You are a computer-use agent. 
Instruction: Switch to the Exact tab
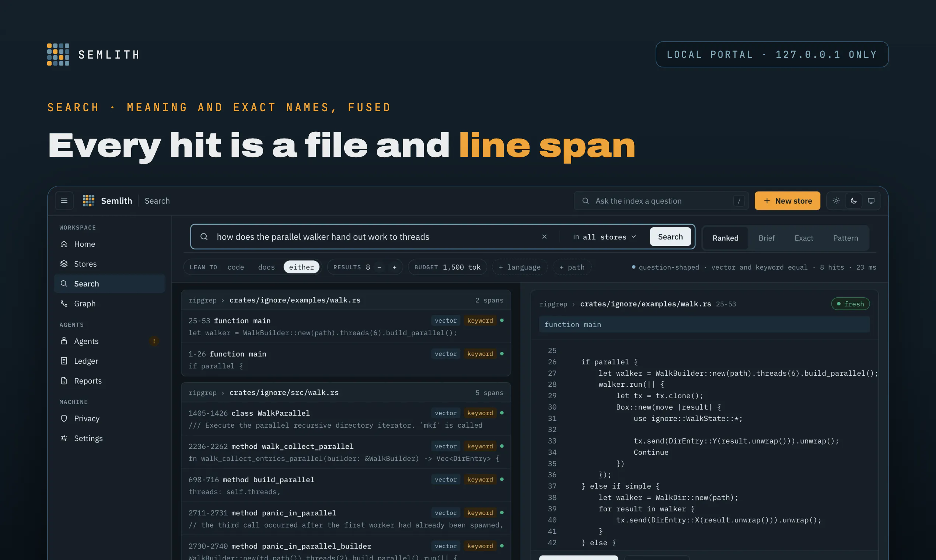pyautogui.click(x=804, y=238)
